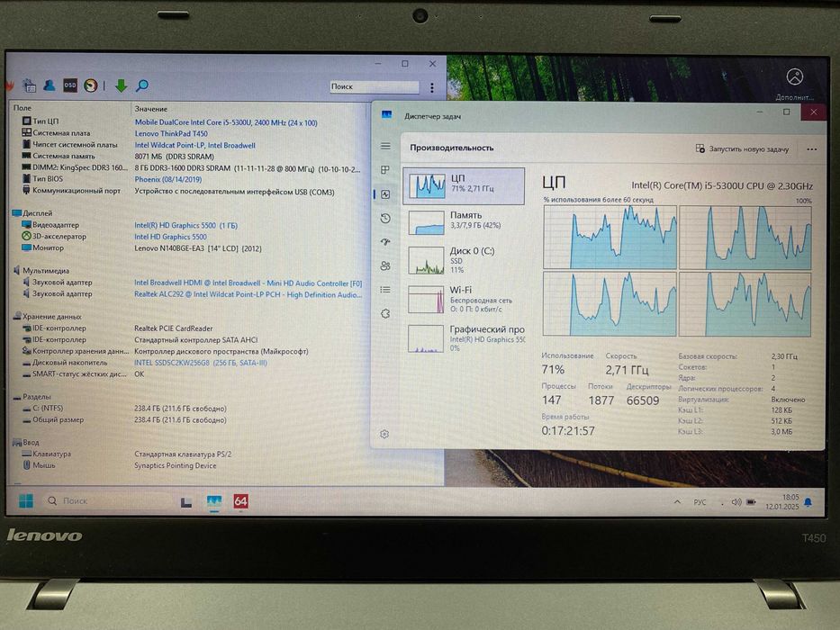840x630 pixels.
Task: Open INTEL SSDSC2KW256G8 drive link
Action: point(201,363)
